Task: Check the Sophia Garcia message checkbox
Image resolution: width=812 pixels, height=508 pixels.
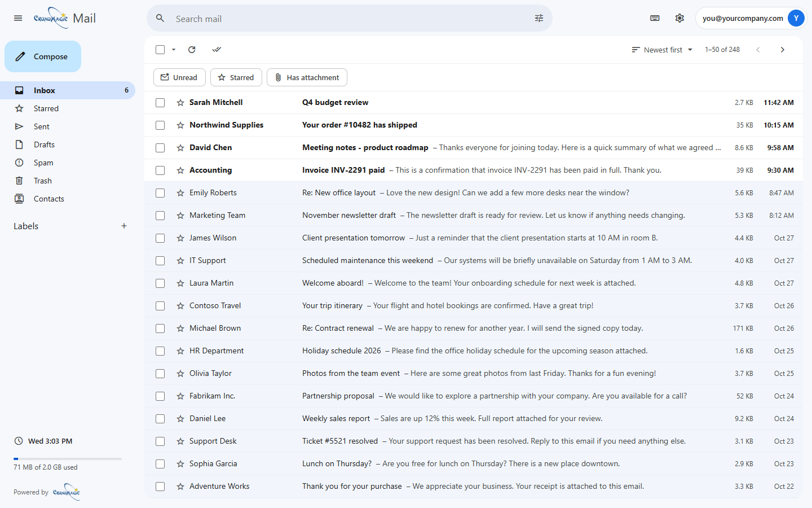Action: (160, 464)
